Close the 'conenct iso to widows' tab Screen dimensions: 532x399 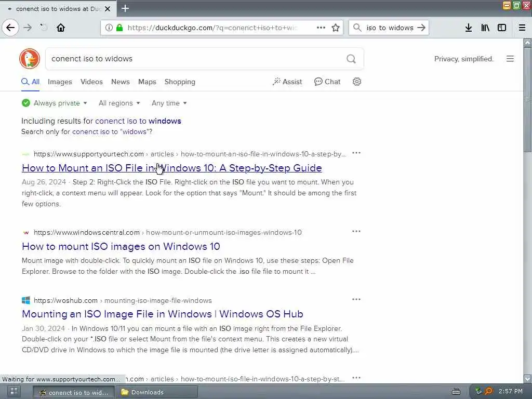(x=108, y=9)
